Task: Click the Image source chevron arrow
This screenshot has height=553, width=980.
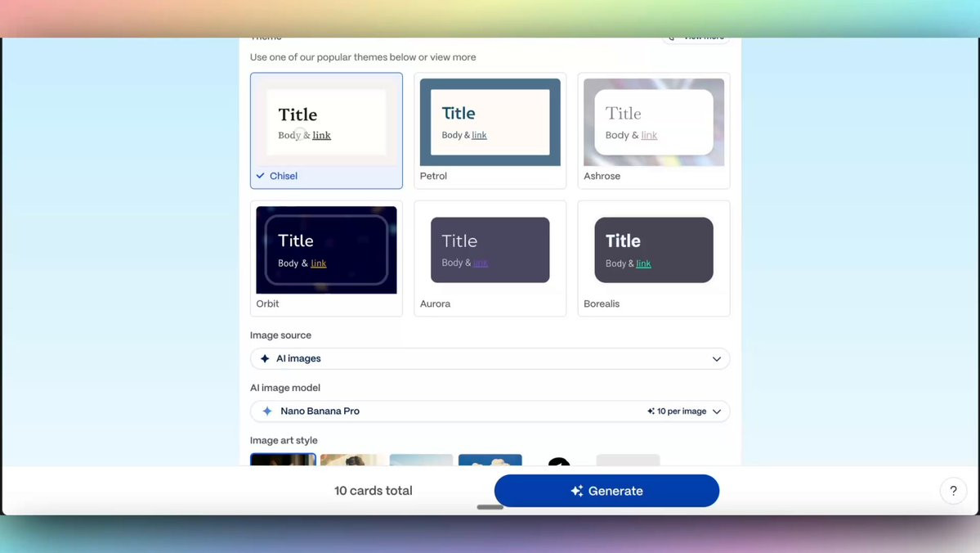Action: (716, 359)
